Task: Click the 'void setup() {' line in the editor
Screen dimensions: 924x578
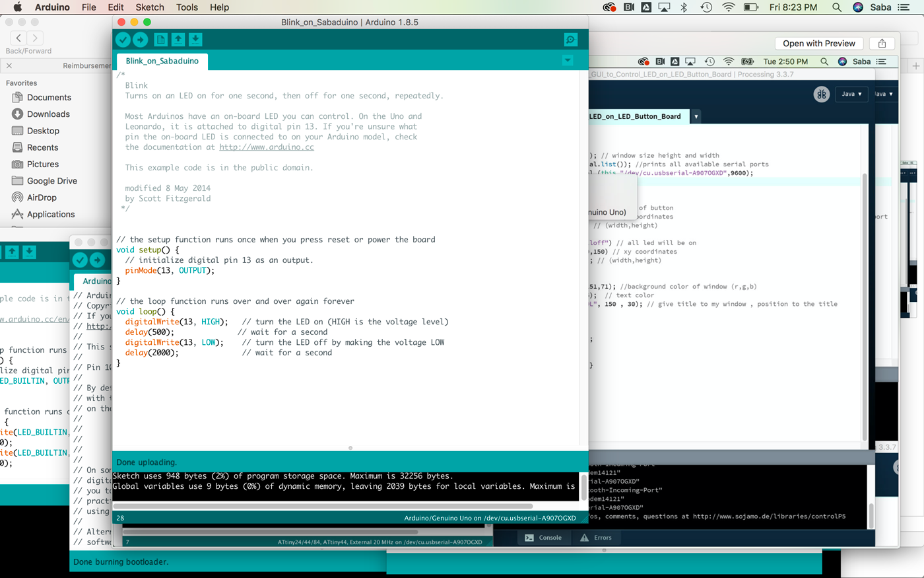Action: (147, 250)
